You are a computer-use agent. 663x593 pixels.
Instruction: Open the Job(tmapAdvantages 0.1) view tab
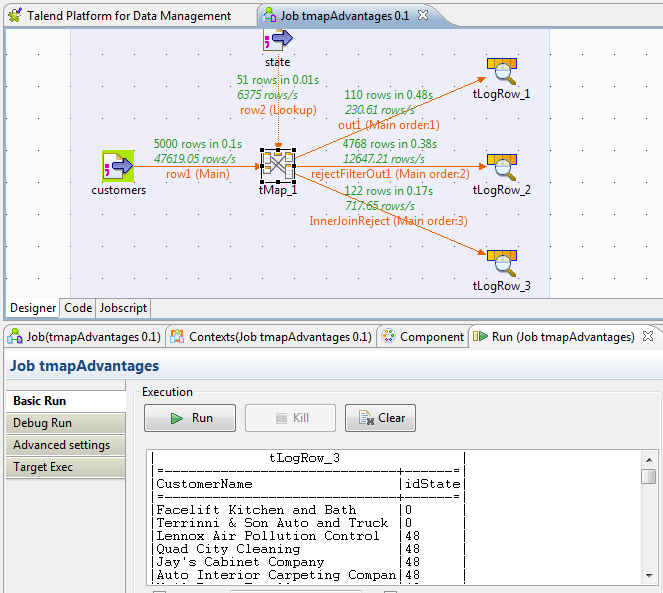click(93, 337)
